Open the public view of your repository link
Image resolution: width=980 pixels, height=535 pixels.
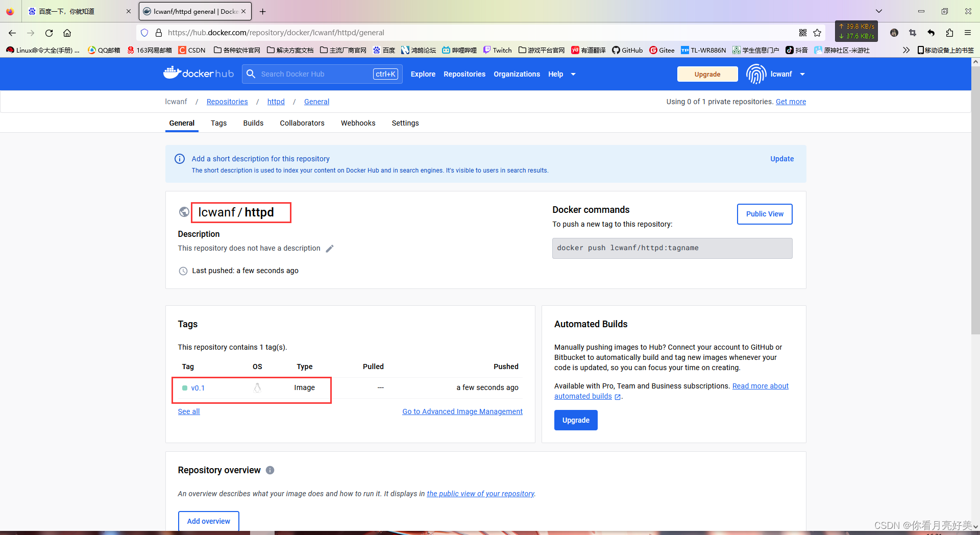point(480,494)
